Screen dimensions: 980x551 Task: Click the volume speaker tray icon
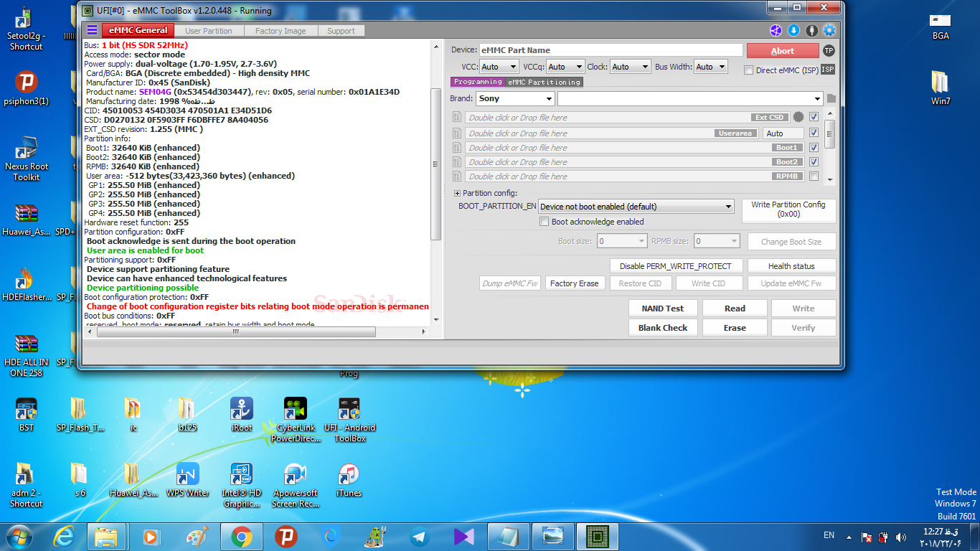[x=900, y=537]
